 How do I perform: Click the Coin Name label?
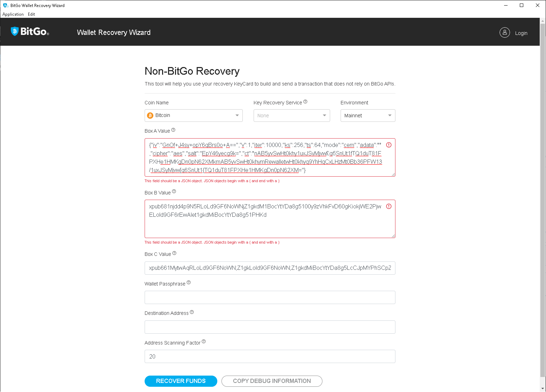(156, 103)
